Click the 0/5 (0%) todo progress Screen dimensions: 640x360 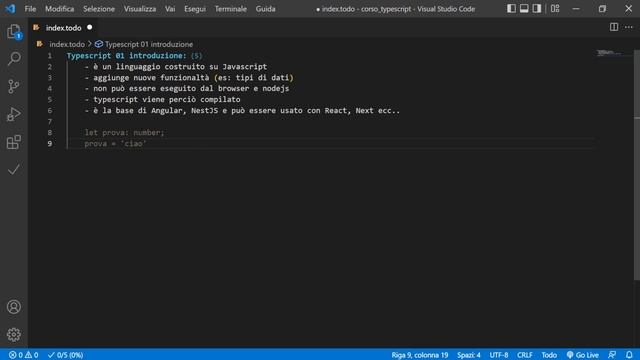pyautogui.click(x=65, y=355)
